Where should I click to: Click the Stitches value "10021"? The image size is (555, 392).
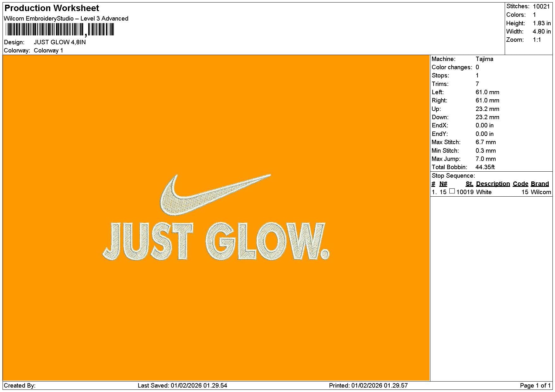pyautogui.click(x=541, y=7)
